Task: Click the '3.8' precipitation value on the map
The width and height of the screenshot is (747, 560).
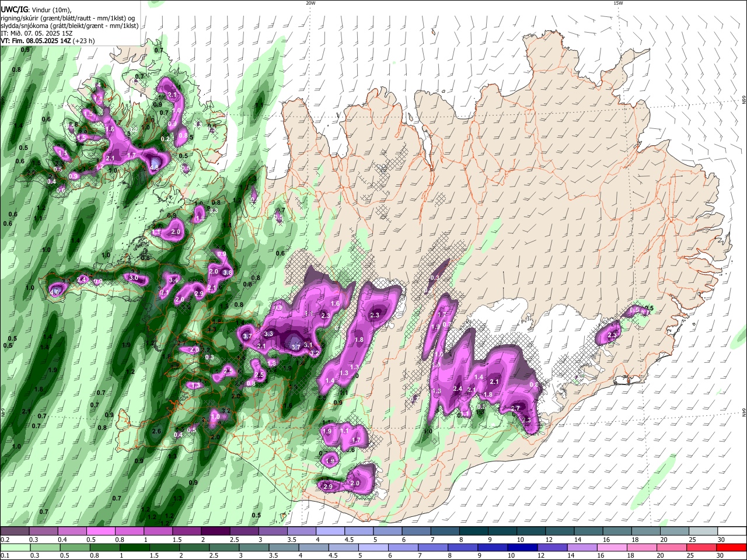Action: point(228,272)
